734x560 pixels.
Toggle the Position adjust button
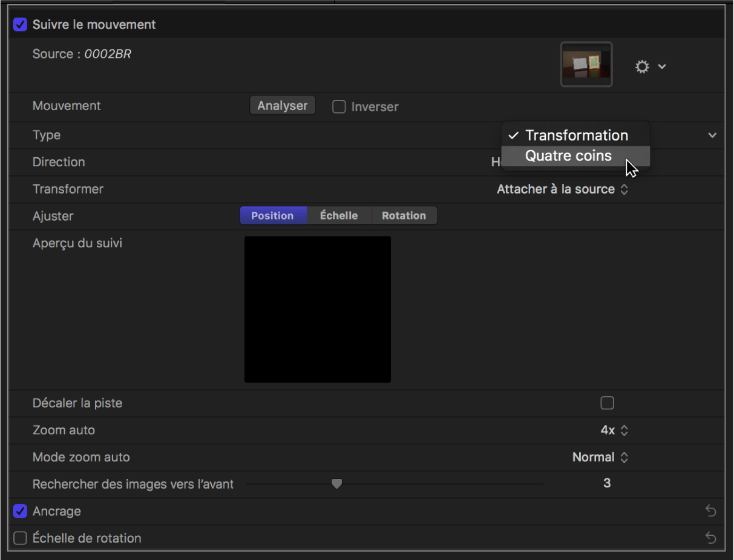pyautogui.click(x=272, y=216)
